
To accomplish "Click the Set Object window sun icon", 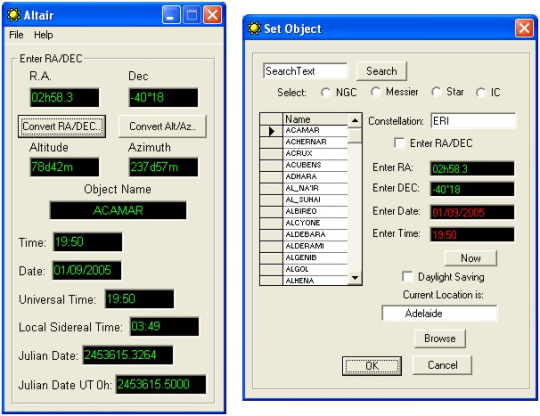I will point(254,28).
